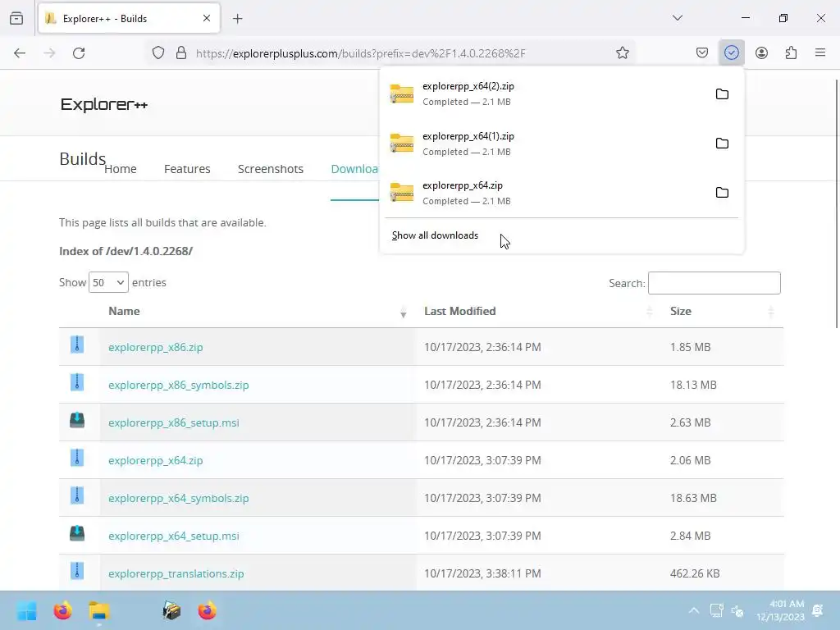This screenshot has height=630, width=840.
Task: Download explorerpp_x86.zip link
Action: point(155,347)
